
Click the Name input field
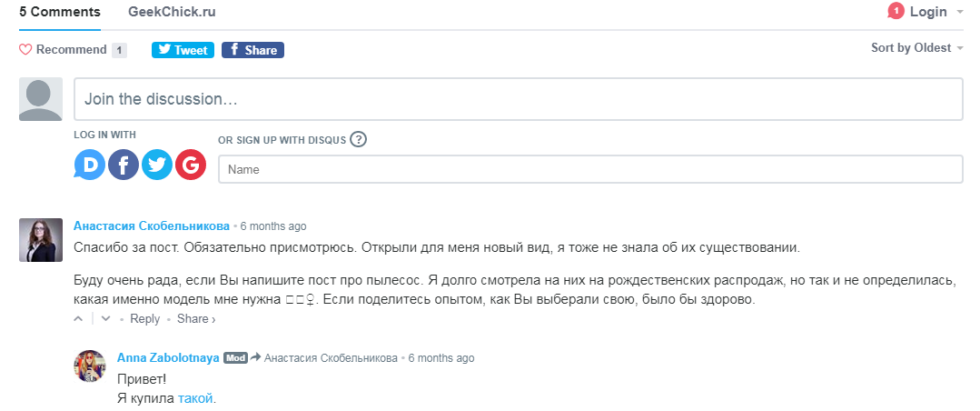(590, 169)
